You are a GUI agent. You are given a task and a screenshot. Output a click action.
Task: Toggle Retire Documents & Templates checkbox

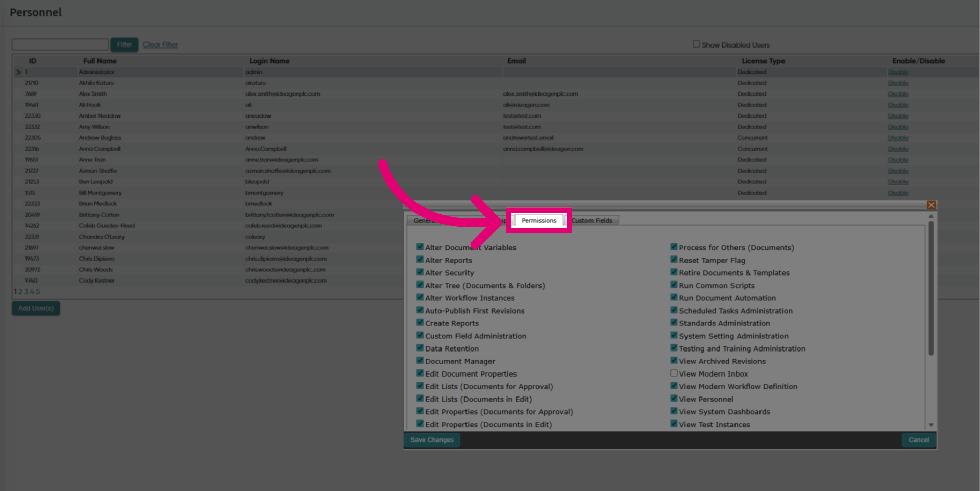click(x=674, y=272)
